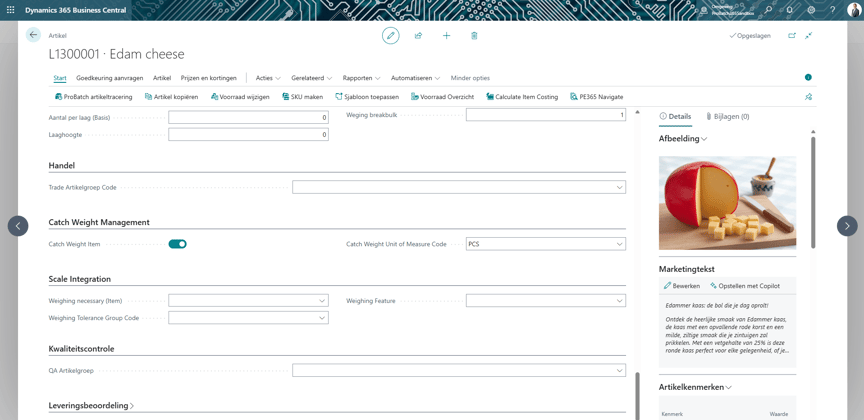Click Voorraad Overzicht action
Image resolution: width=864 pixels, height=420 pixels.
(442, 96)
